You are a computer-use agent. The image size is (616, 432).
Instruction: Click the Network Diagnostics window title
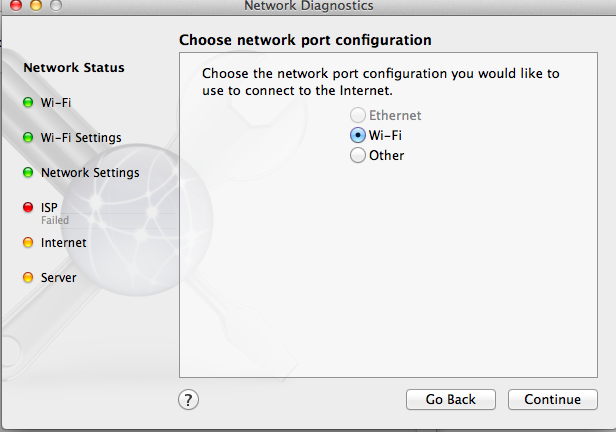pyautogui.click(x=308, y=6)
